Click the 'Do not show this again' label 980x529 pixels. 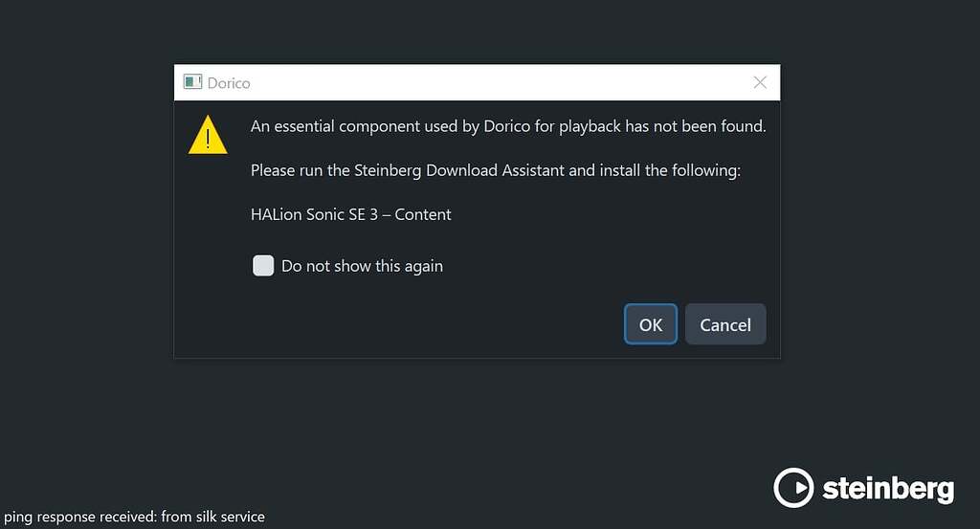pyautogui.click(x=362, y=266)
